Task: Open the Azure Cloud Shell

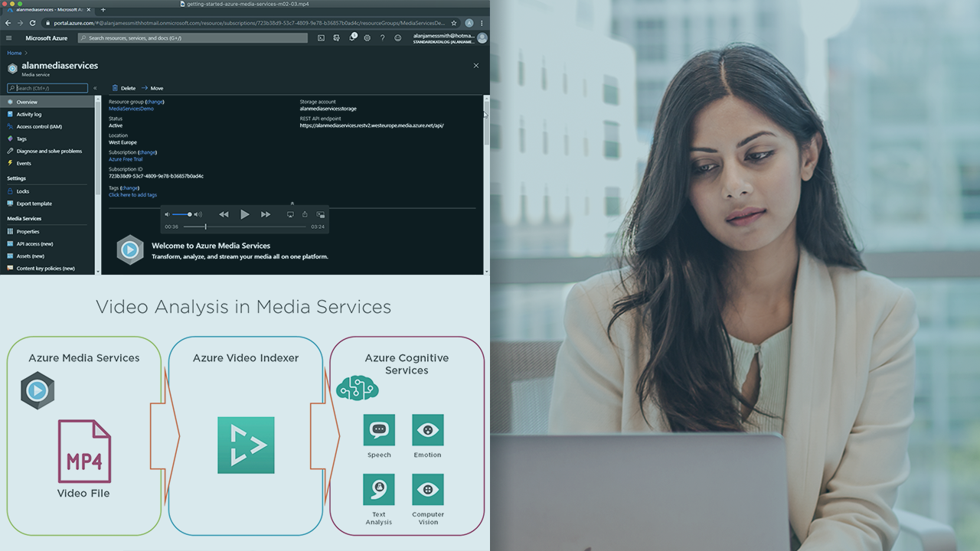Action: (x=321, y=37)
